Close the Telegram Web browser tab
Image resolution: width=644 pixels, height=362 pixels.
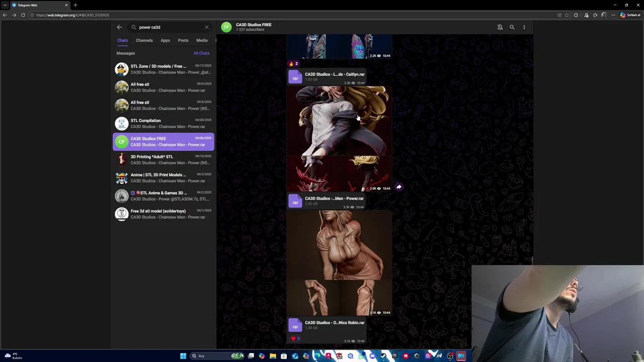click(66, 5)
